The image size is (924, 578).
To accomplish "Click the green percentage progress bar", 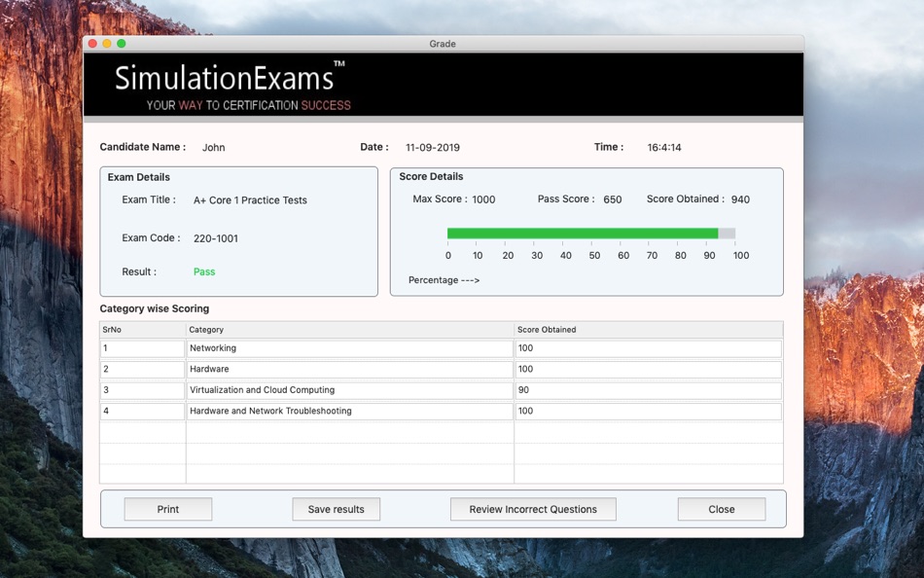I will click(582, 234).
